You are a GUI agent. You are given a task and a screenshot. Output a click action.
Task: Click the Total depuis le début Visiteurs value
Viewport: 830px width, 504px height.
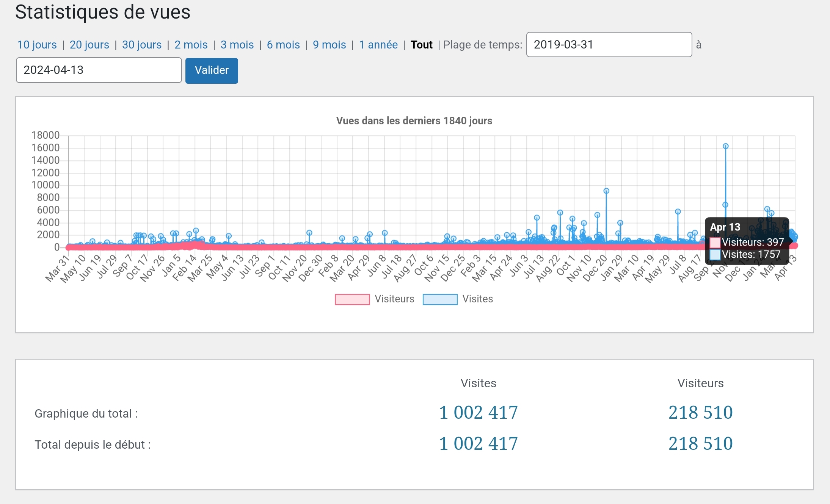[x=700, y=443]
